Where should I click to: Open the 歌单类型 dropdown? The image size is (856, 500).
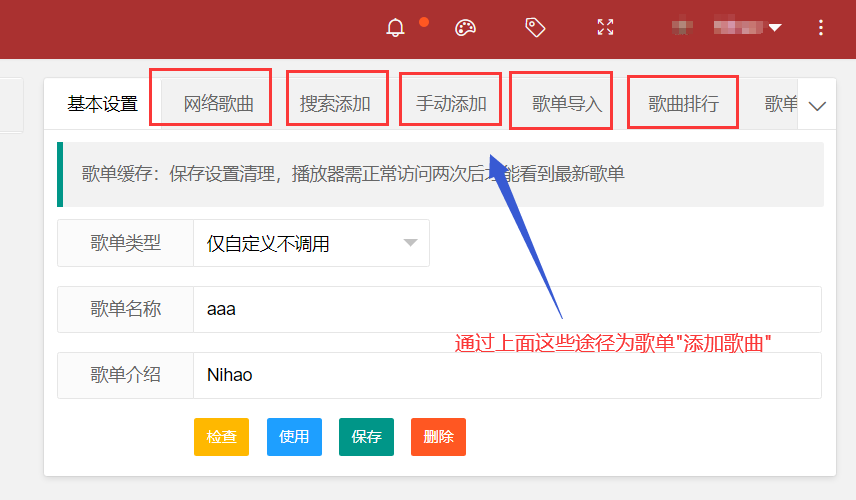(311, 243)
